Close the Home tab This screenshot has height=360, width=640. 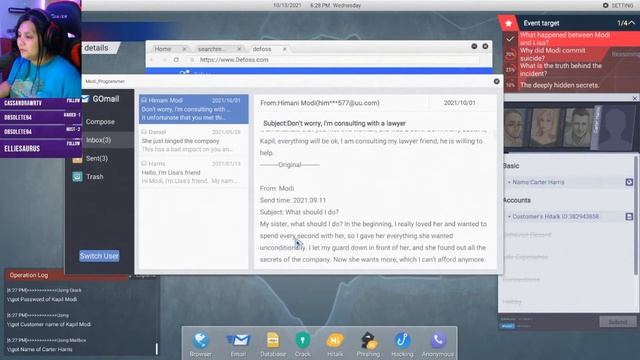click(x=184, y=49)
